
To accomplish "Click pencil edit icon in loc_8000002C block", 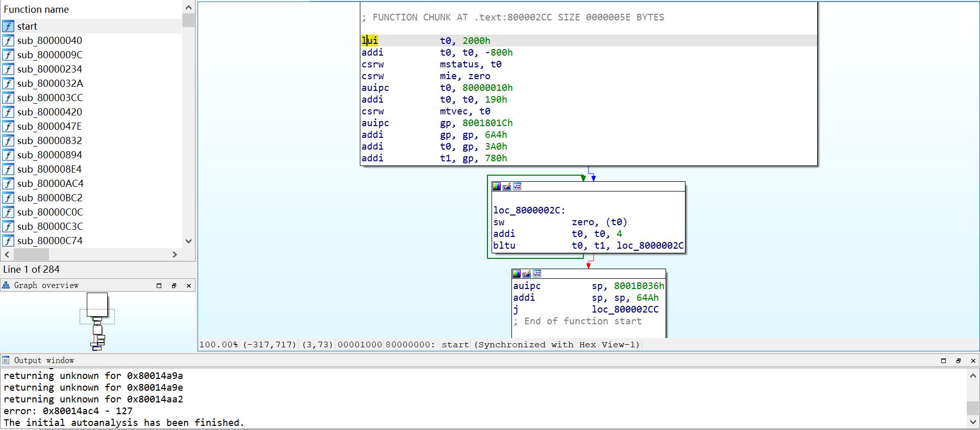I will [506, 187].
